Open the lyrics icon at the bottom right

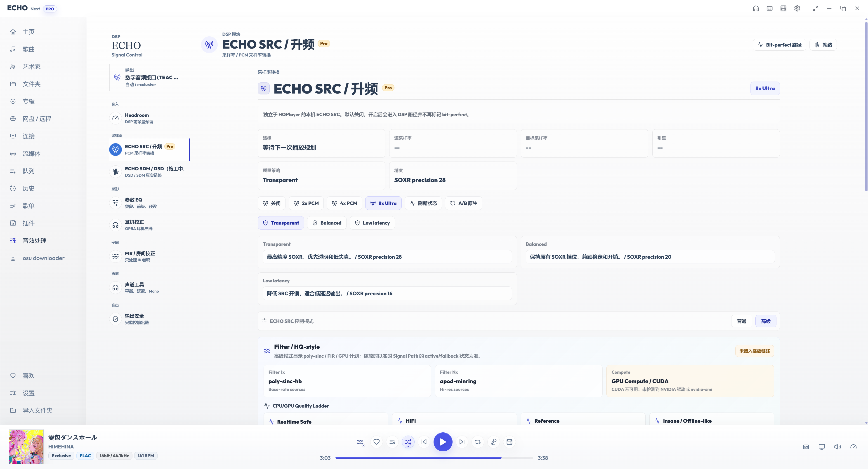point(806,447)
